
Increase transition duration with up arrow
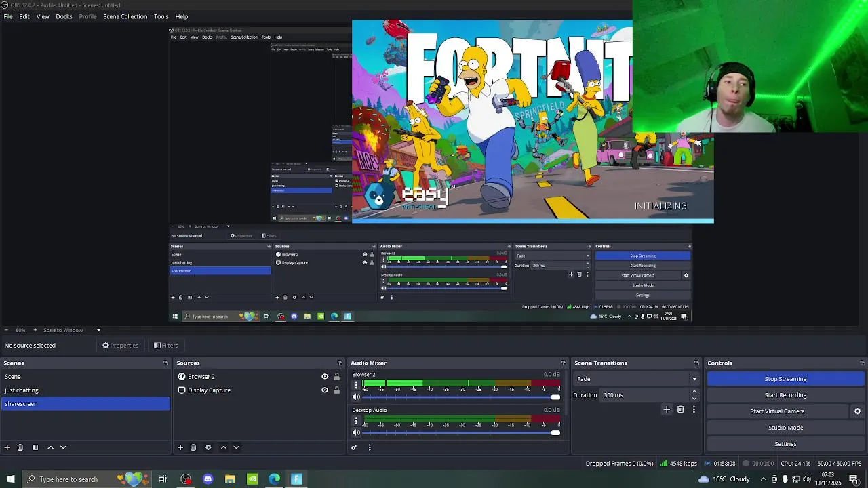point(694,392)
